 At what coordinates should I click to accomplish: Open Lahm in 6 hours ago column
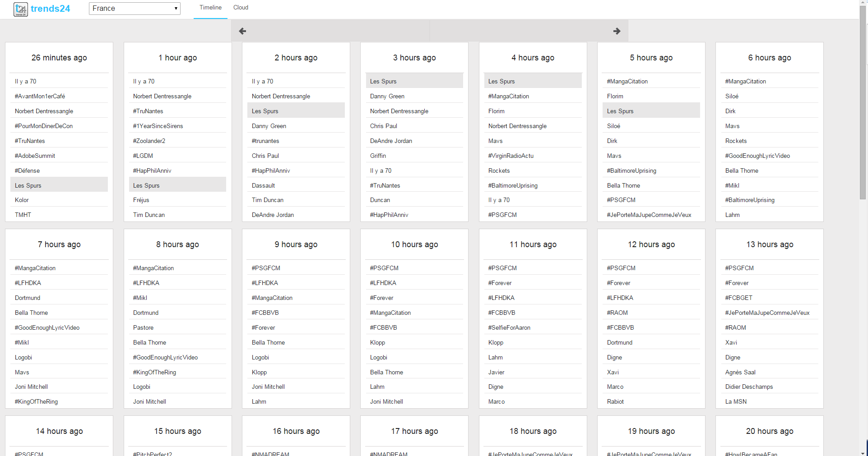[733, 215]
